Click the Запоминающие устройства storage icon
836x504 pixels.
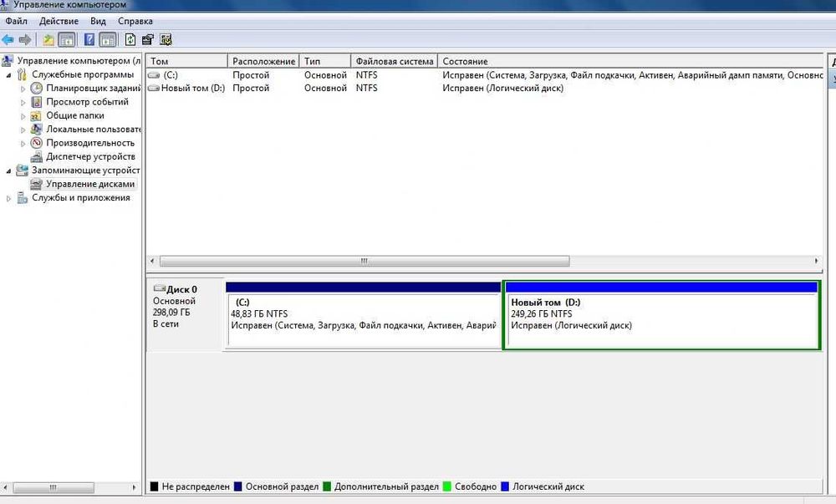pyautogui.click(x=22, y=171)
